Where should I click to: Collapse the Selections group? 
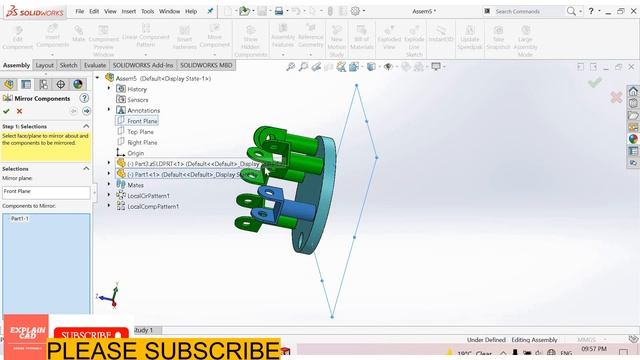pos(86,169)
